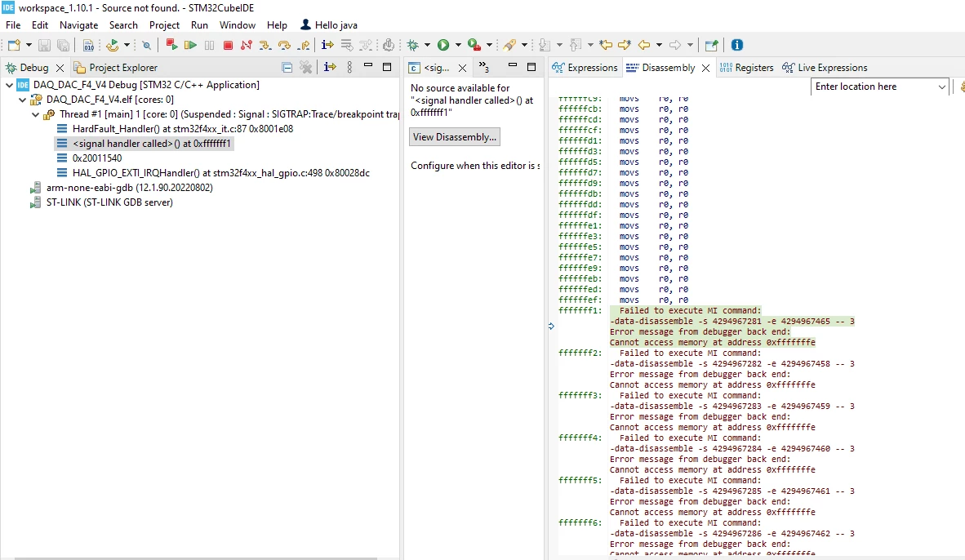
Task: Click the Terminate and Relaunch icon
Action: click(x=171, y=45)
